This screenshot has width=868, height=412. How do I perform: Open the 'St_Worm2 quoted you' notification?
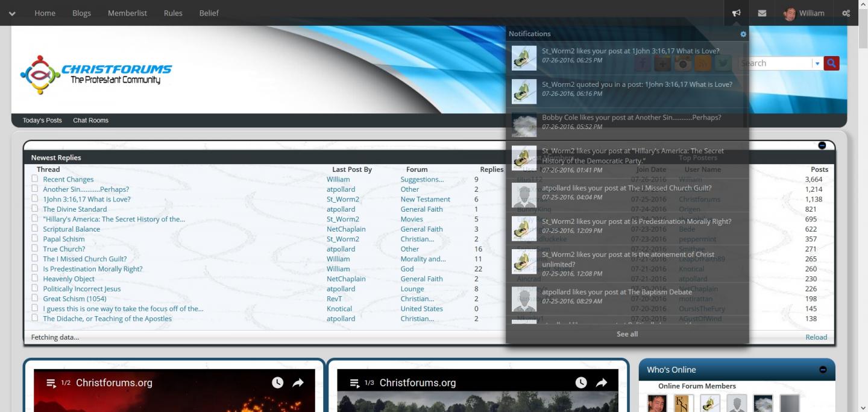pos(637,84)
